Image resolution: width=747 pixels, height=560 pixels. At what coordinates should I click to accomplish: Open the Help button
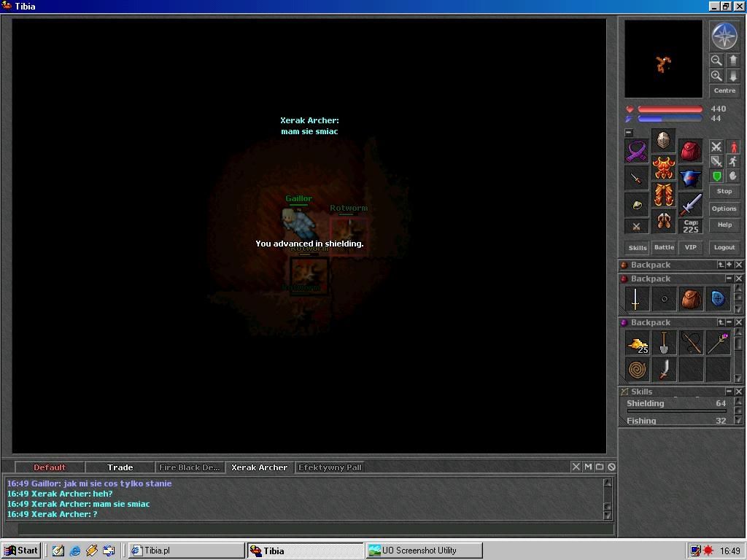pos(724,225)
